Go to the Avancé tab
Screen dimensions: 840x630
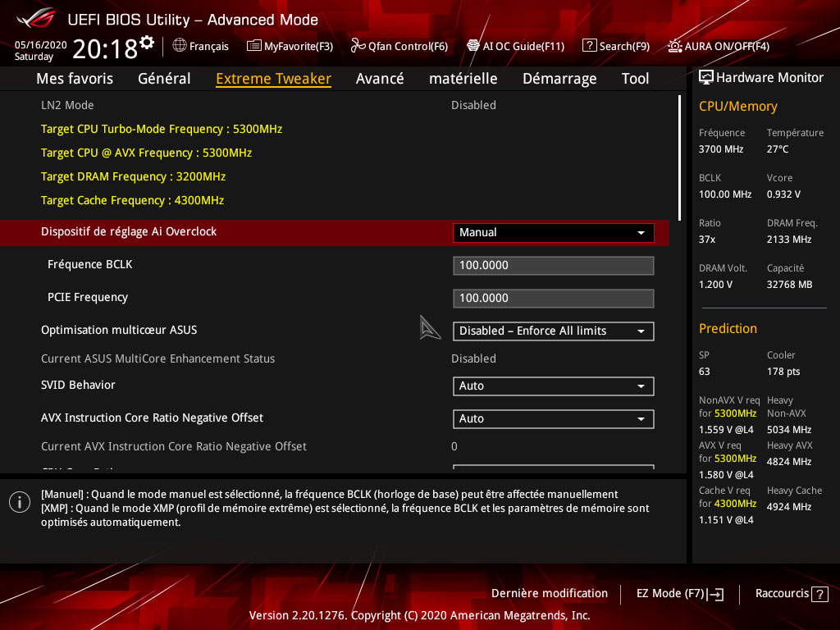(380, 79)
